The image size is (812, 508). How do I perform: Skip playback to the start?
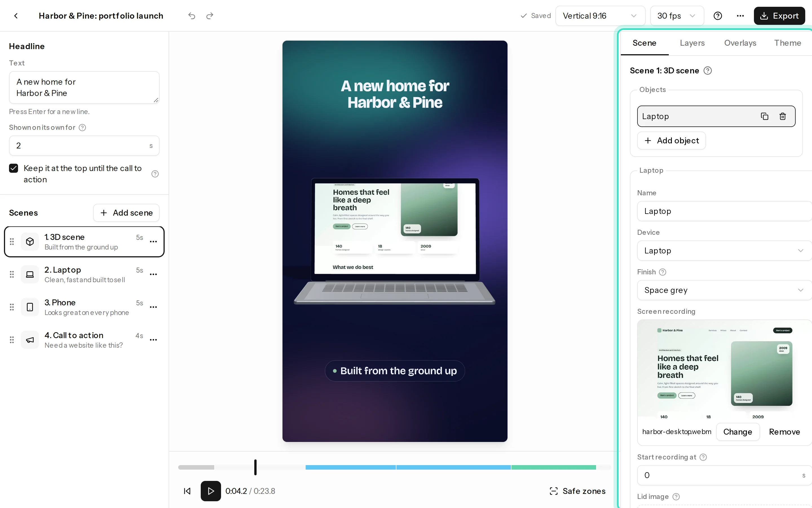point(187,491)
